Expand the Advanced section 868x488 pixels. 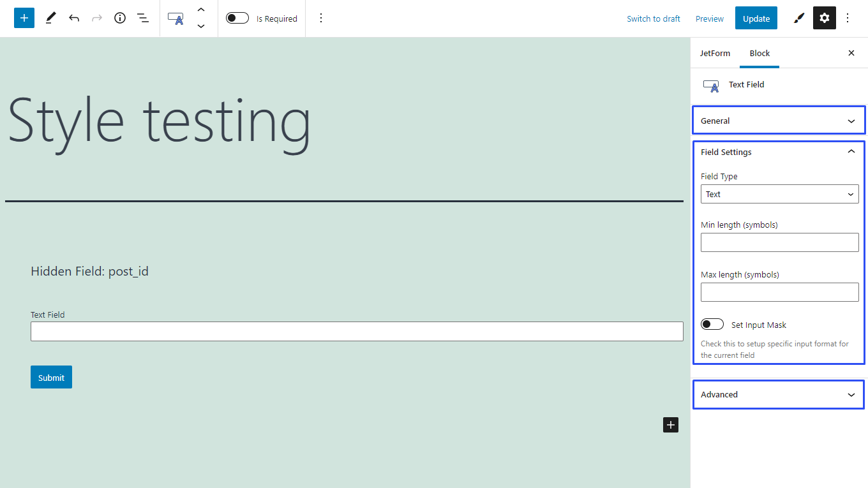tap(778, 394)
